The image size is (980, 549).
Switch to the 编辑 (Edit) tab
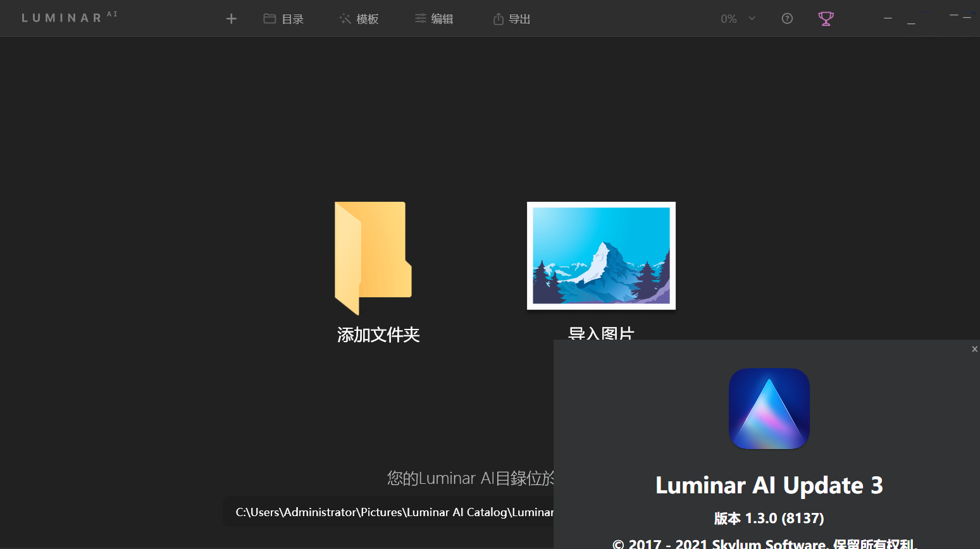442,18
